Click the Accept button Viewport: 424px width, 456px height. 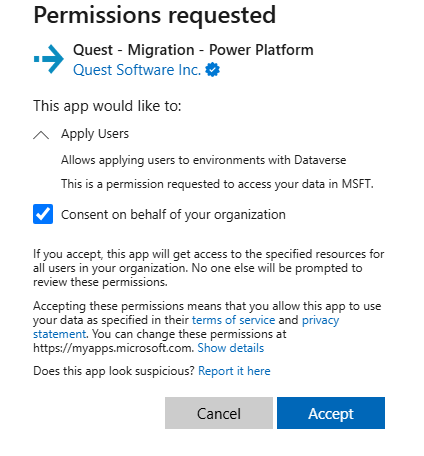[331, 413]
